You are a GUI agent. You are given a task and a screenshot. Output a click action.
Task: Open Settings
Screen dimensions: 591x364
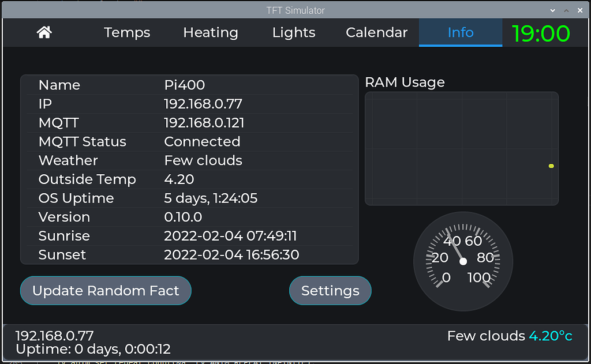click(330, 290)
